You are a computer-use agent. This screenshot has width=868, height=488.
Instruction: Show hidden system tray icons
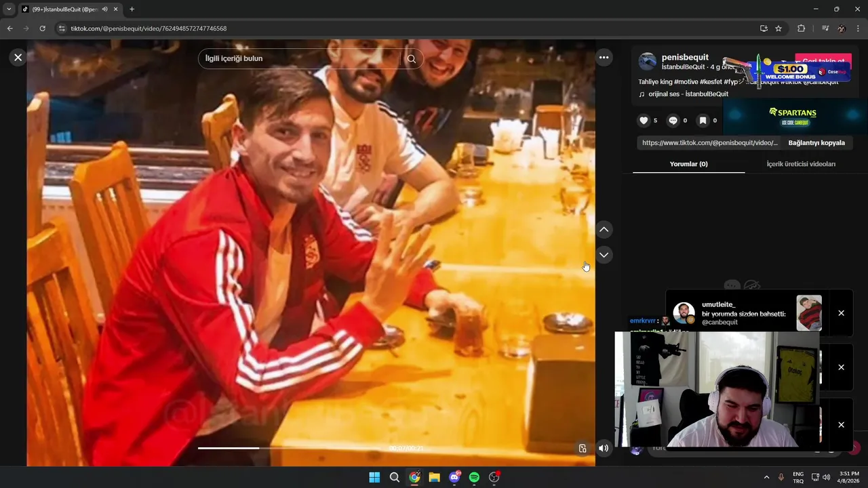766,477
